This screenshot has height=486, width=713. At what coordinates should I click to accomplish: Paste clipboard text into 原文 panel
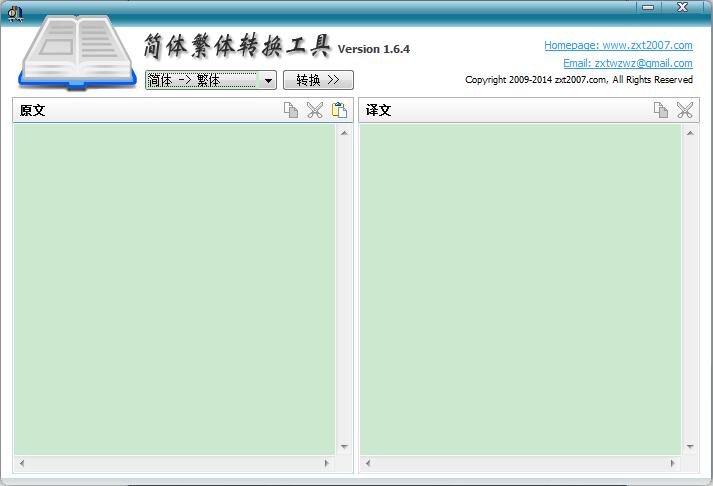(340, 110)
